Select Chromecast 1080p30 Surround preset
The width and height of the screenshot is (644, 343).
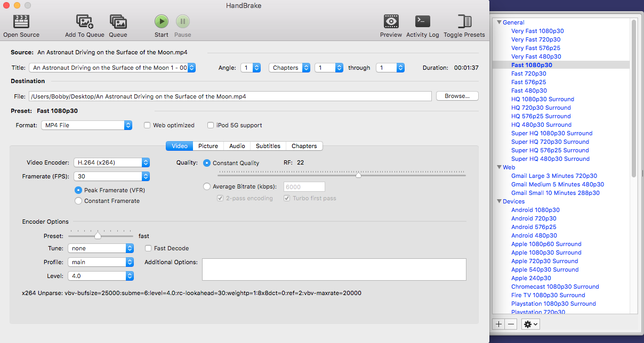coord(555,287)
